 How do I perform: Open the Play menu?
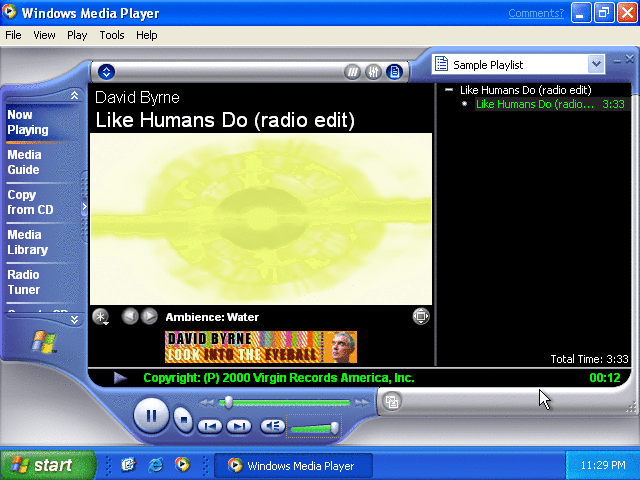pyautogui.click(x=77, y=35)
